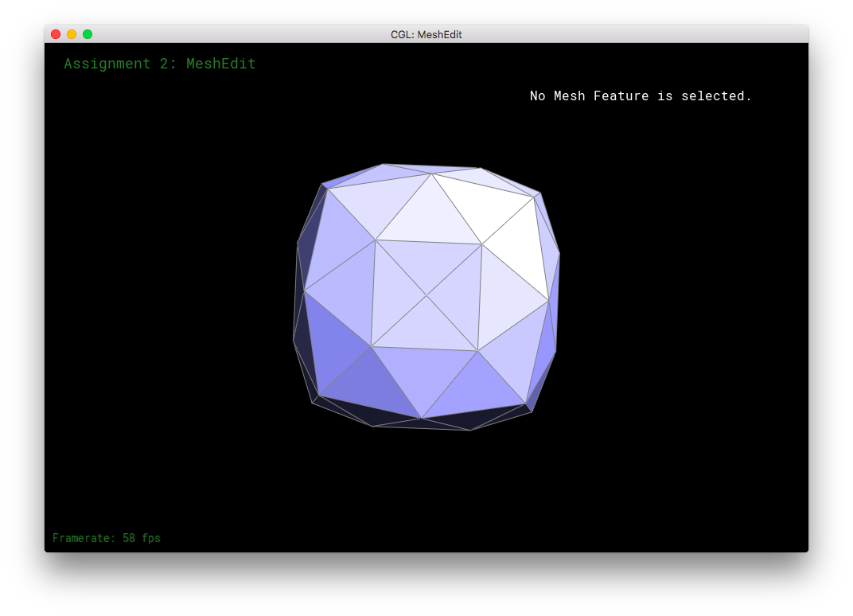This screenshot has height=616, width=853.
Task: Click 'No Mesh Feature is selected.' status text
Action: pyautogui.click(x=641, y=96)
